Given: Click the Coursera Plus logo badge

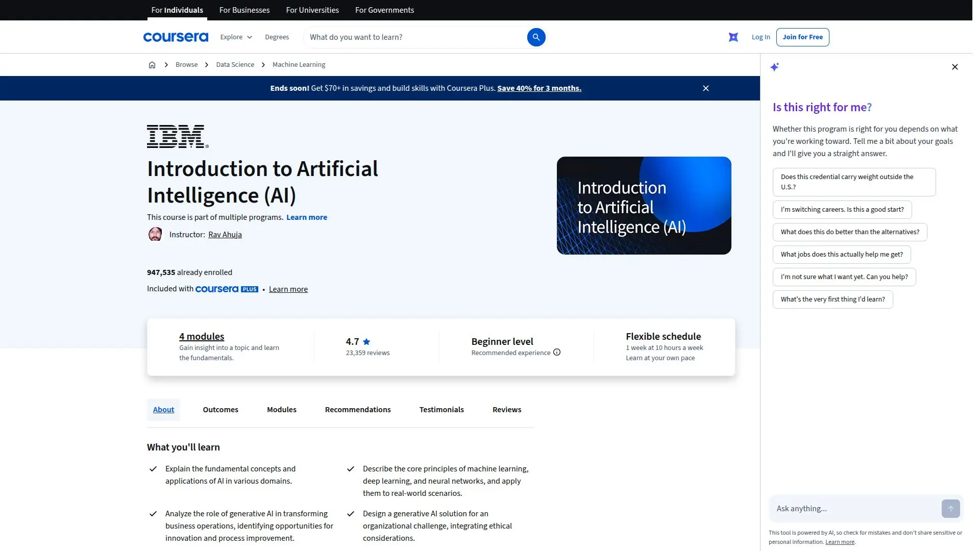Looking at the screenshot, I should click(x=227, y=289).
